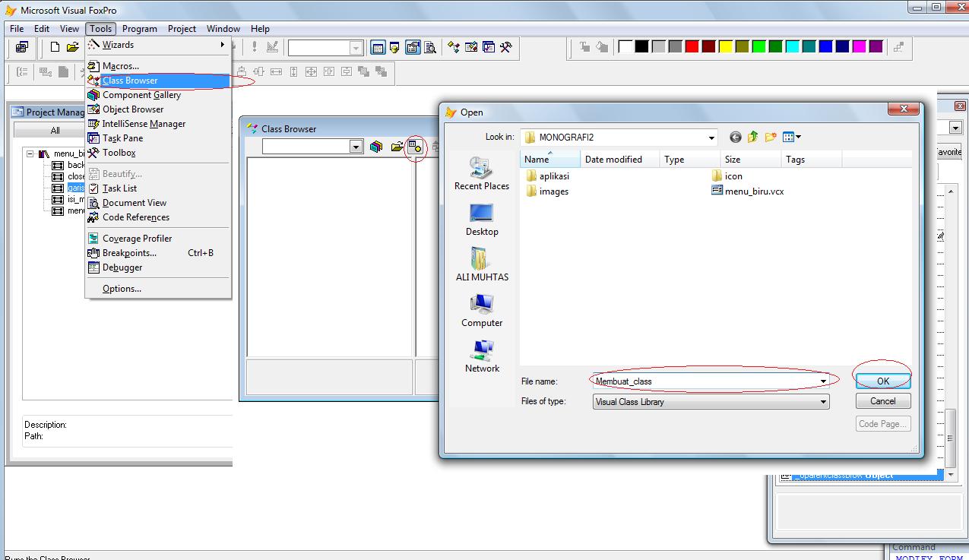This screenshot has height=560, width=969.
Task: Pick the yellow color swatch
Action: tap(725, 47)
